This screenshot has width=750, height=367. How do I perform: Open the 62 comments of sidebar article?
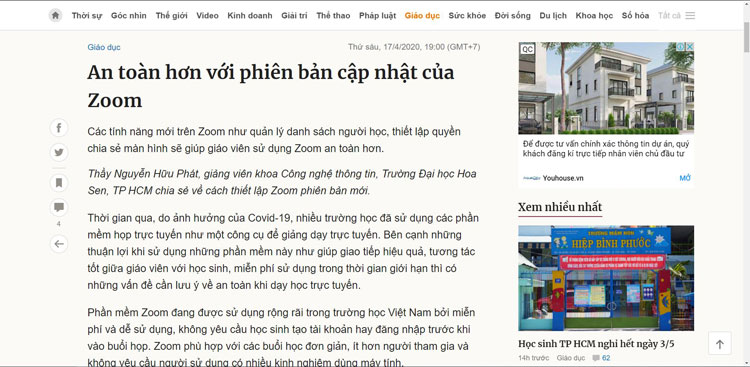coord(601,358)
